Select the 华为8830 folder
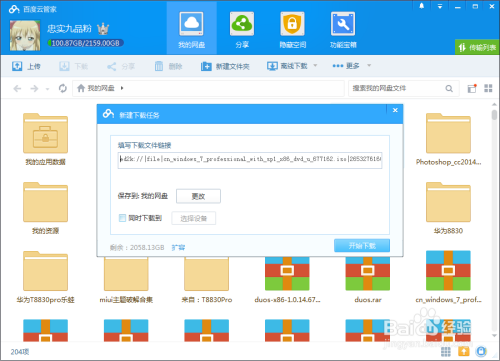 [448, 208]
